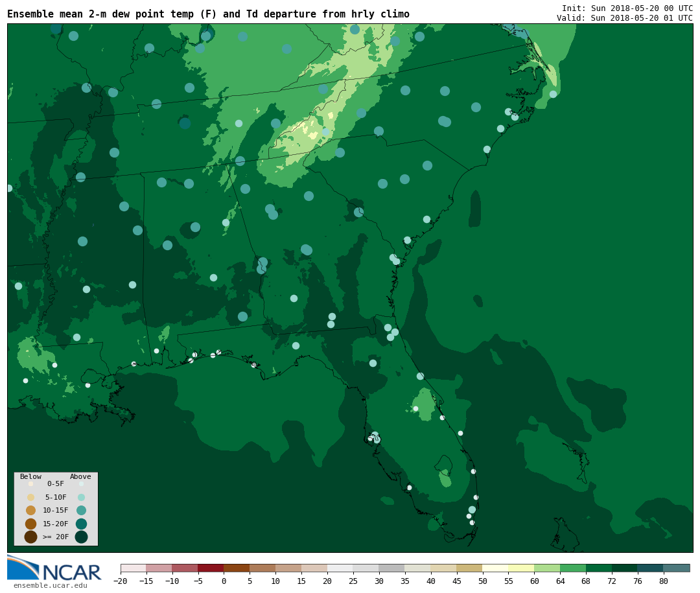Click the '80' colorbar tick label
Viewport: 700px width, 593px height.
[x=664, y=581]
